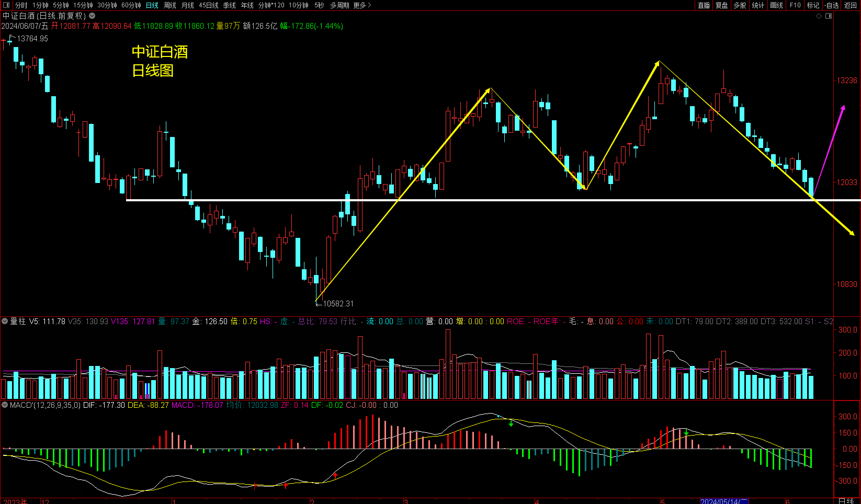
Task: Open 多周期 multi-period view
Action: [x=339, y=5]
